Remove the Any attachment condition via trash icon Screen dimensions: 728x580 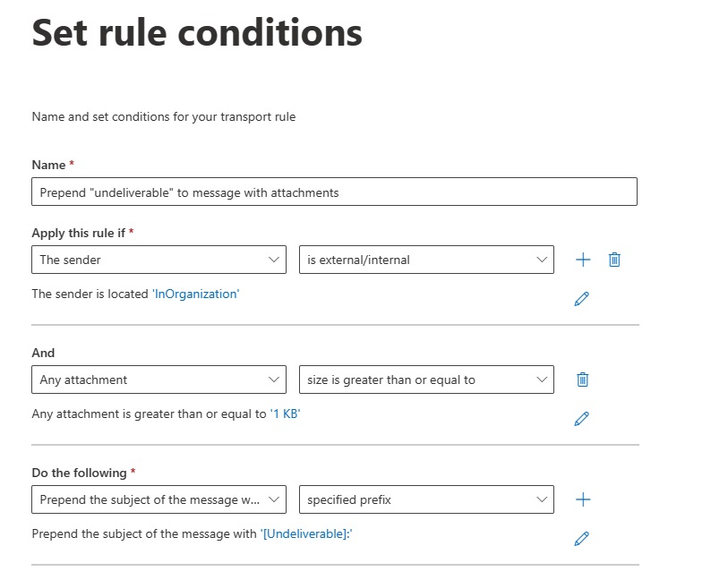583,380
